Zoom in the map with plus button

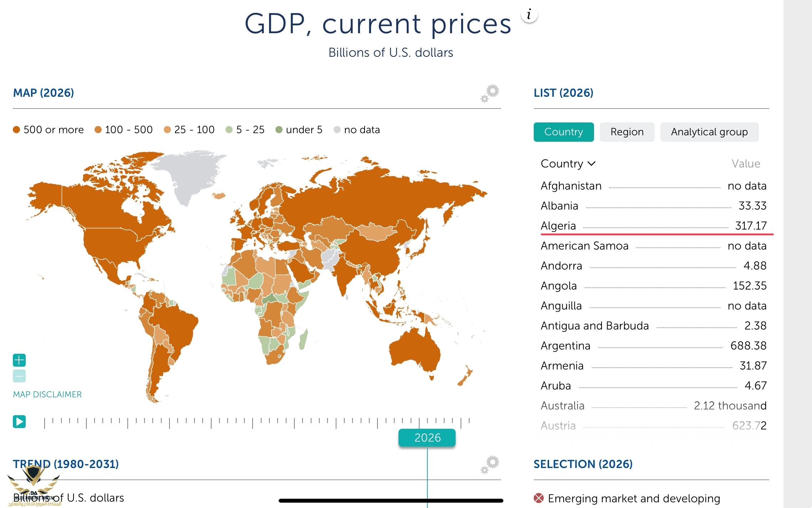click(x=19, y=360)
